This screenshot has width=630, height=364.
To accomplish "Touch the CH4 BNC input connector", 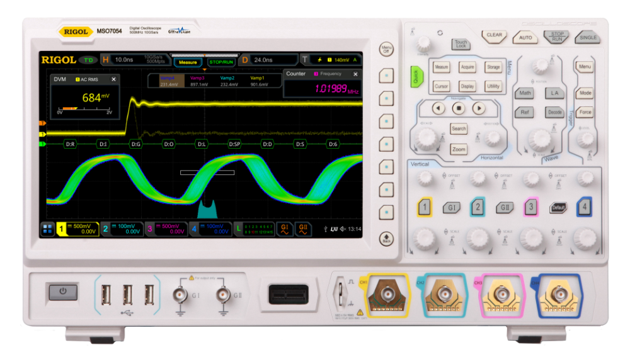I will 559,295.
